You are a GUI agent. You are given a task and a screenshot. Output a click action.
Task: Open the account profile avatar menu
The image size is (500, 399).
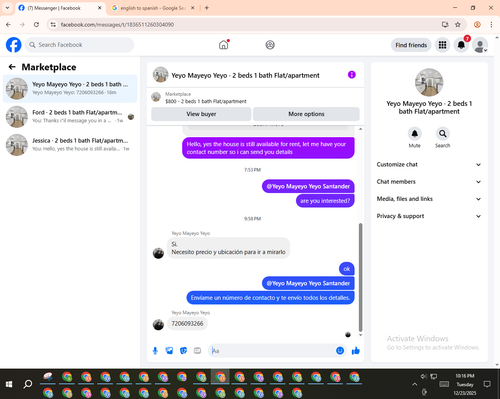pos(480,45)
